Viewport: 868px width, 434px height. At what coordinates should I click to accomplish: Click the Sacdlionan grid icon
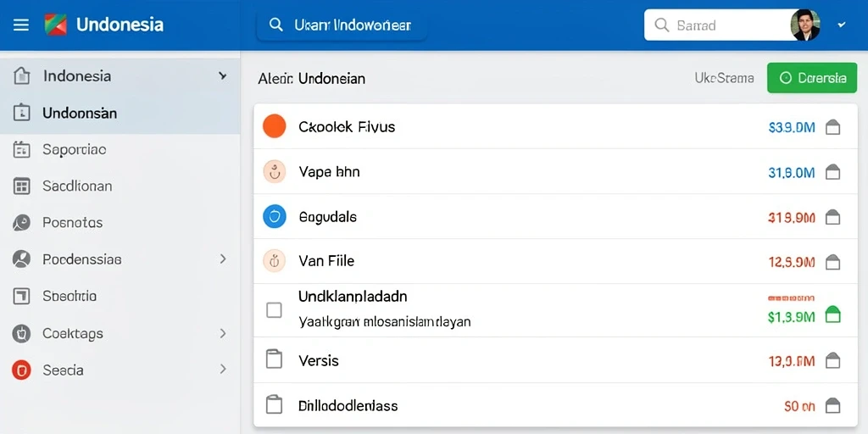coord(21,186)
